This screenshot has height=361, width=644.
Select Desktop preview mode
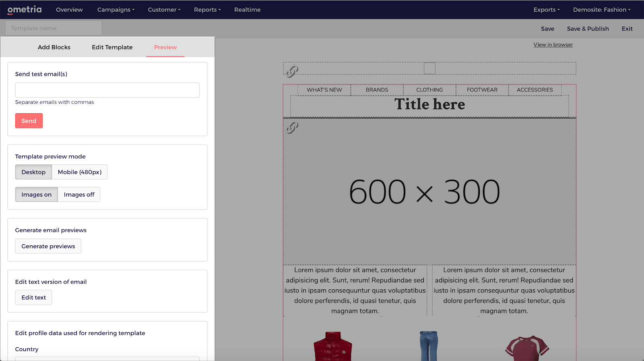coord(33,172)
